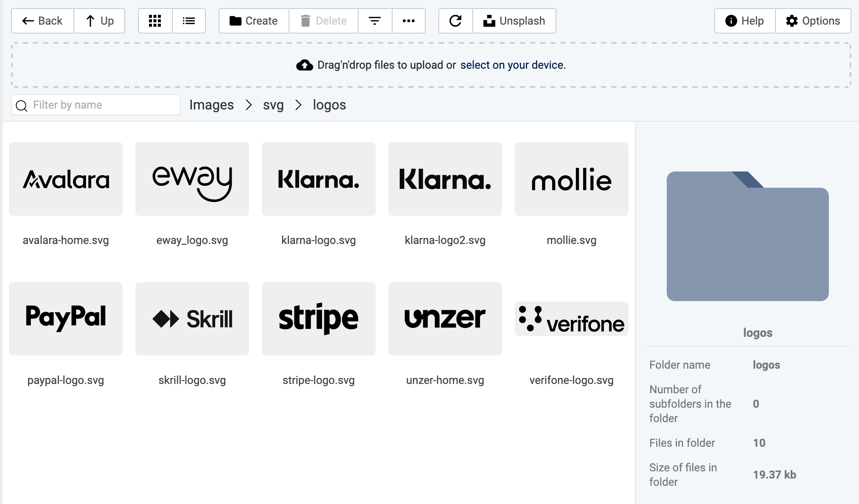Select the mollie.svg thumbnail

tap(571, 179)
